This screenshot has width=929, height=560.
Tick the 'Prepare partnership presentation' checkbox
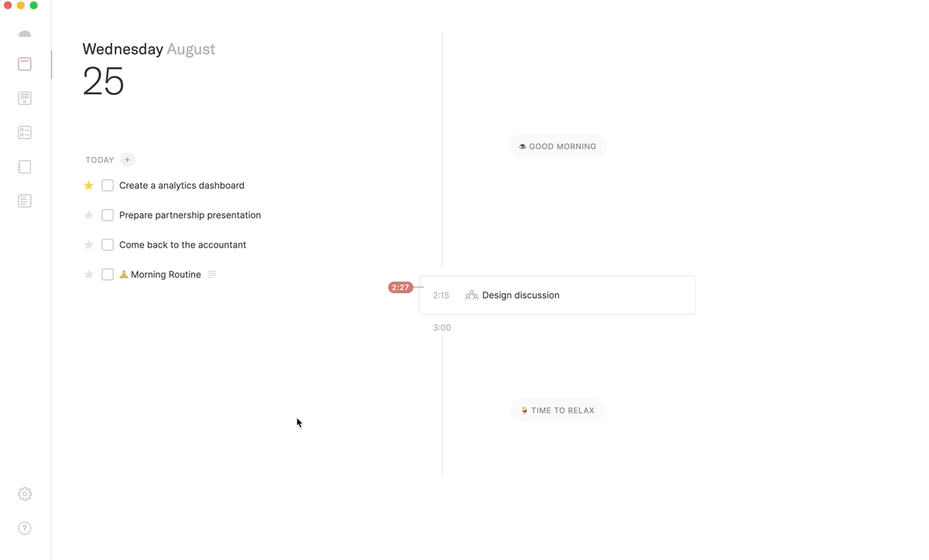(108, 215)
